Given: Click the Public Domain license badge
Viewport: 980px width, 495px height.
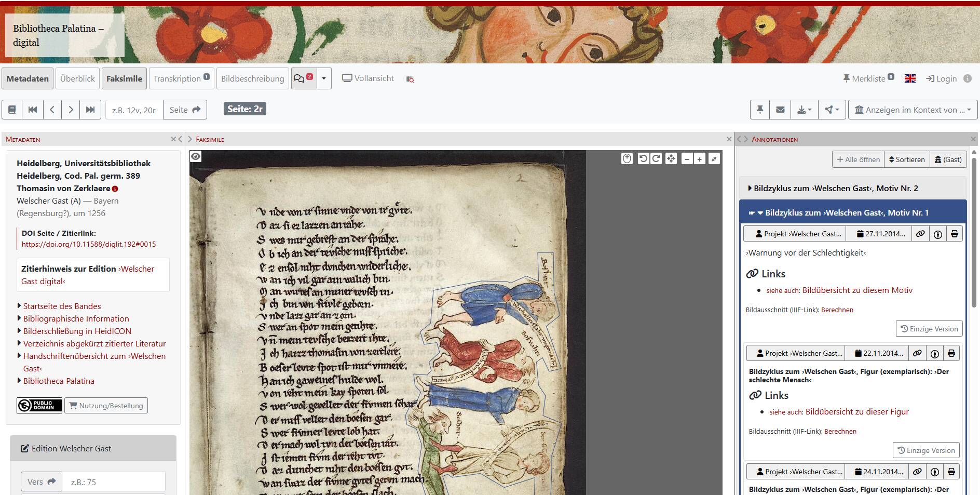Looking at the screenshot, I should [39, 406].
